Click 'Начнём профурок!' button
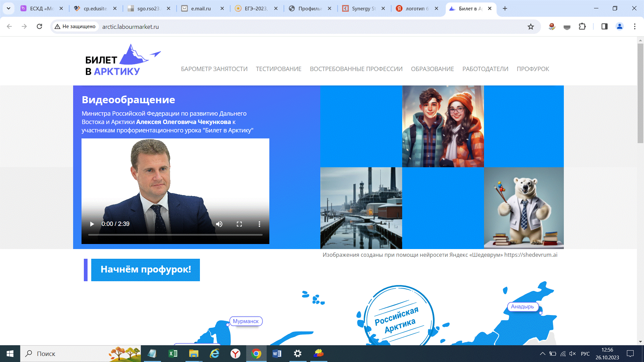Image resolution: width=644 pixels, height=362 pixels. click(x=146, y=270)
